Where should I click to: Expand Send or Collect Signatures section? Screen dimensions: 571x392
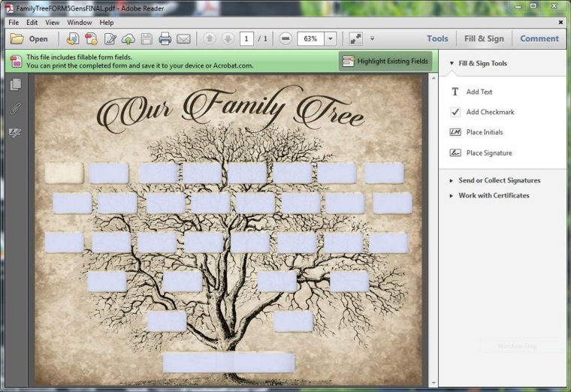pos(499,181)
